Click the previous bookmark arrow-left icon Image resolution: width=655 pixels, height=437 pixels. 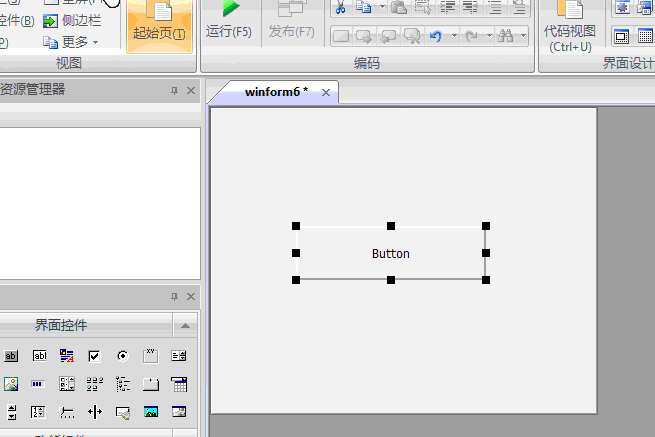[x=388, y=36]
